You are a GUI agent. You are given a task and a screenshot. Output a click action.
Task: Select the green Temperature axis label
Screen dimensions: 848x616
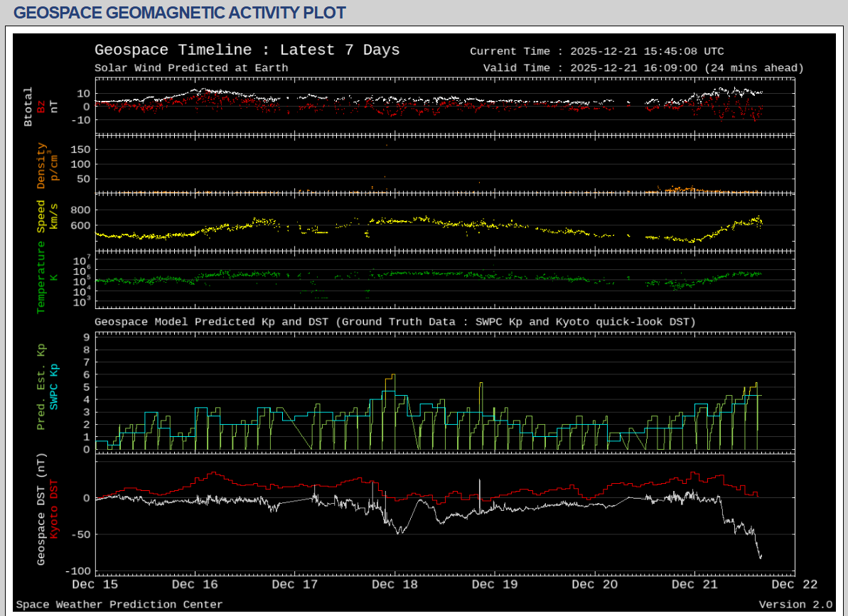pyautogui.click(x=41, y=277)
